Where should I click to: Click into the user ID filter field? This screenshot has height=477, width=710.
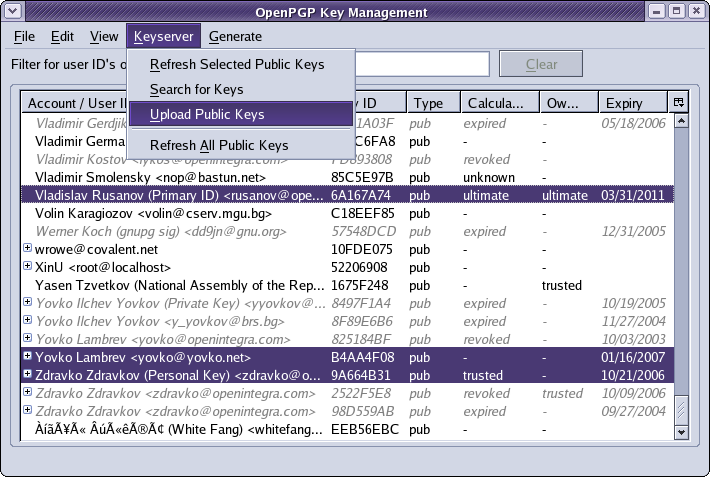pos(422,64)
